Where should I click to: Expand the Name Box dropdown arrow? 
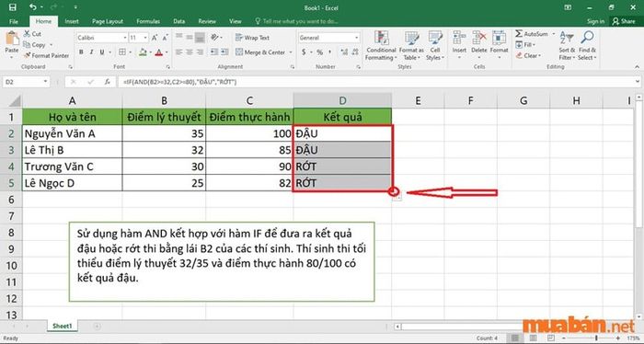[45, 82]
